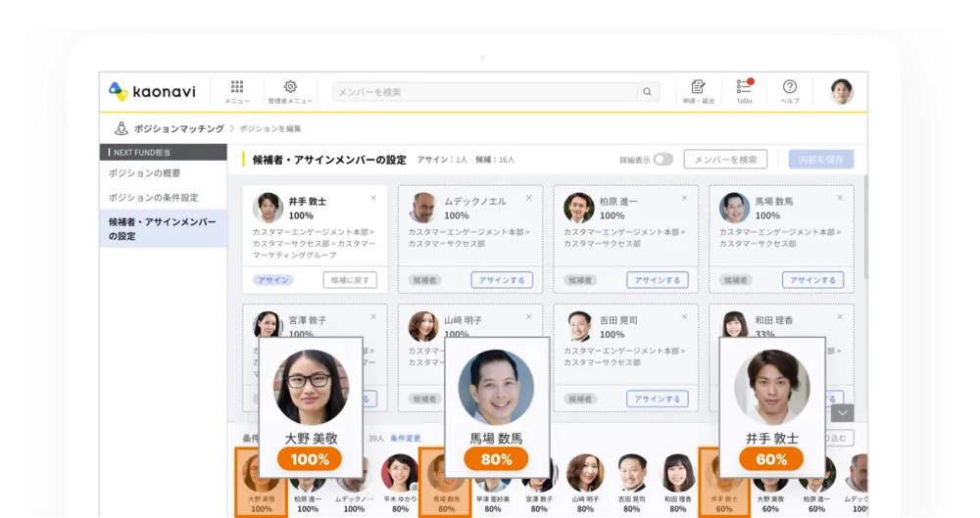Remove the 吉田 晃司 card with X
980x518 pixels.
click(x=684, y=317)
